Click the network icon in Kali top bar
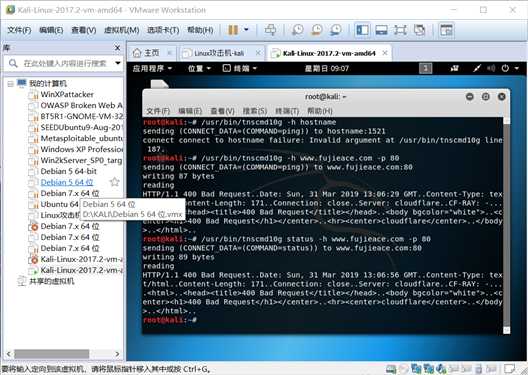 (455, 69)
